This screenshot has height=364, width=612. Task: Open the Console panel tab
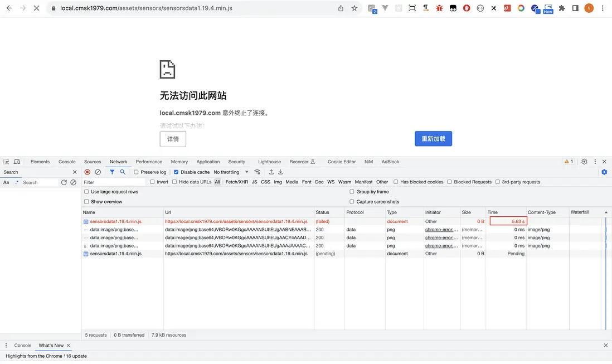(x=67, y=162)
